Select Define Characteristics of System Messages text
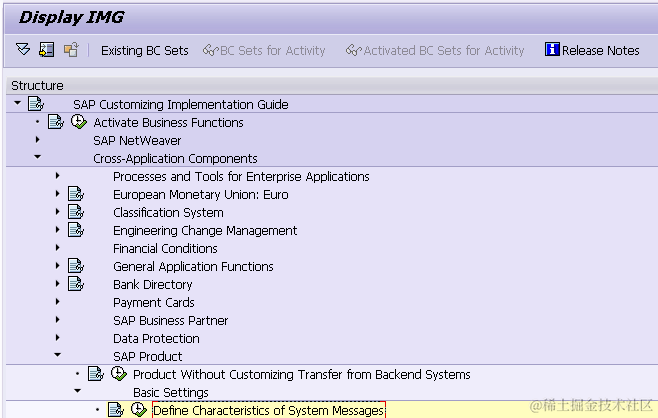Screen dimensions: 658x418 pos(269,410)
